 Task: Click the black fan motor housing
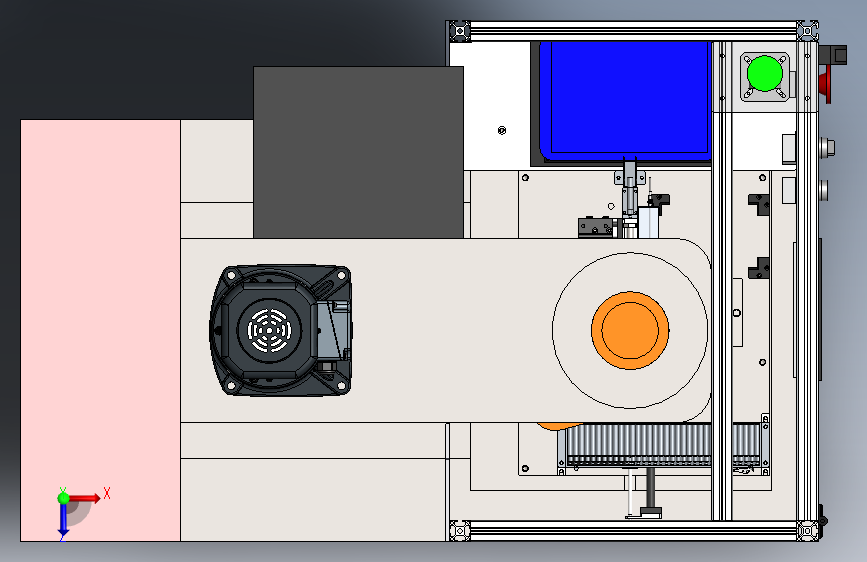click(281, 330)
